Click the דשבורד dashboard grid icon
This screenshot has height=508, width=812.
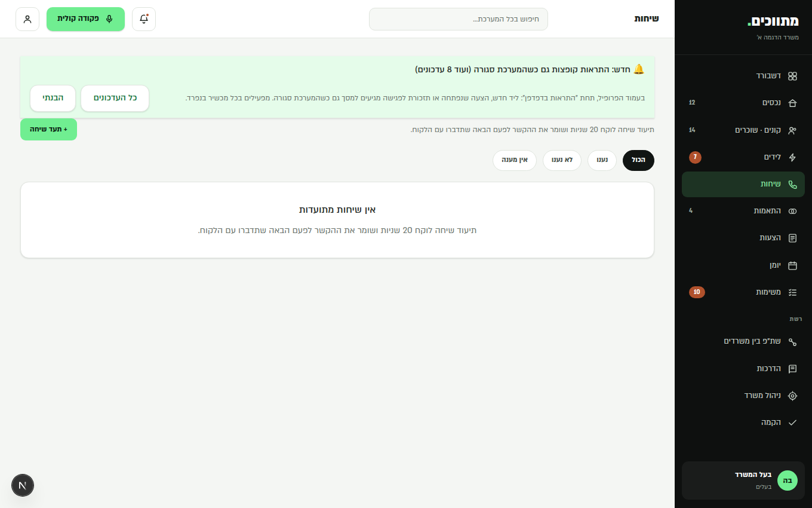[792, 76]
